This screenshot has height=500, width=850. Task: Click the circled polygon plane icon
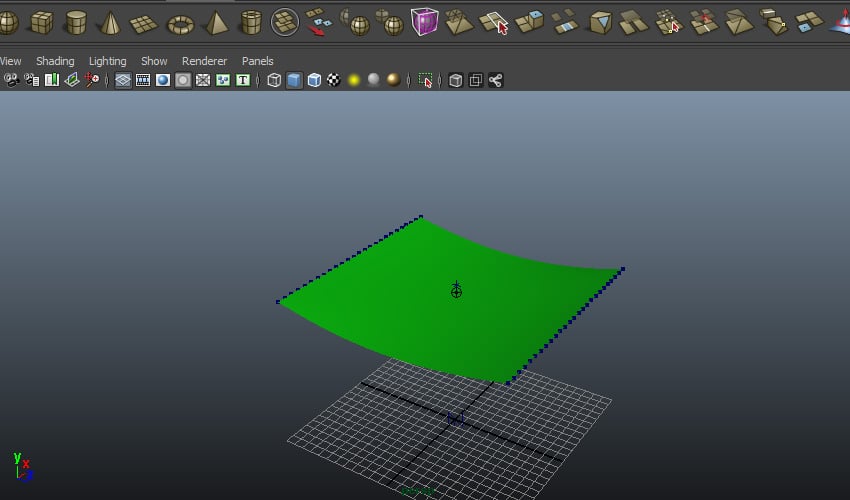(285, 21)
